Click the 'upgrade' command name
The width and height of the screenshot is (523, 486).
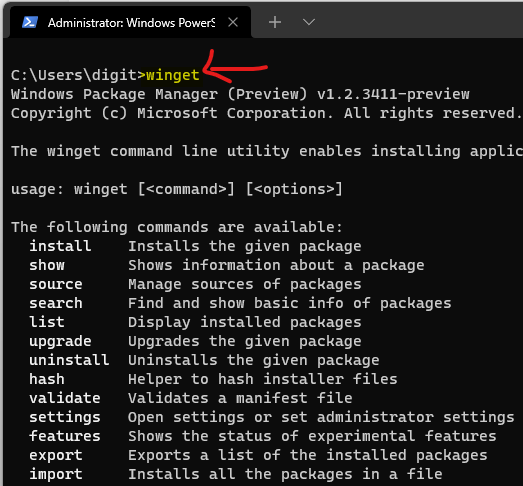[60, 342]
